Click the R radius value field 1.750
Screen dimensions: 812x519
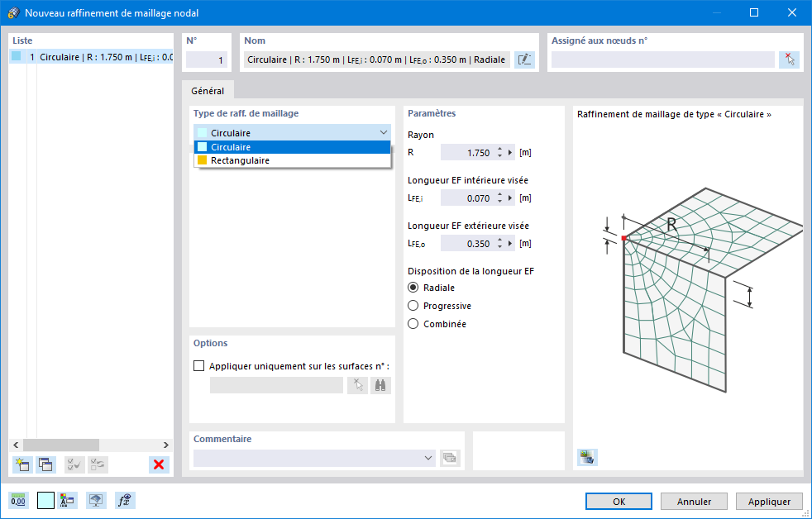(x=468, y=153)
